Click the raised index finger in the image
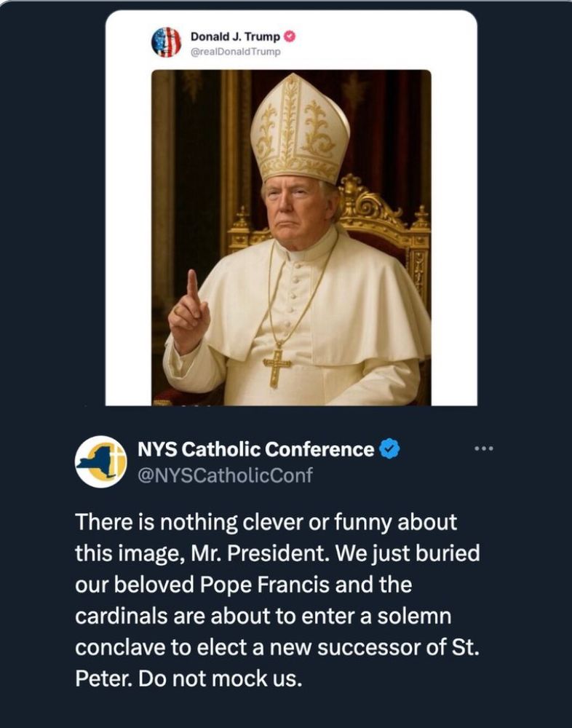Image resolution: width=572 pixels, height=728 pixels. (191, 285)
